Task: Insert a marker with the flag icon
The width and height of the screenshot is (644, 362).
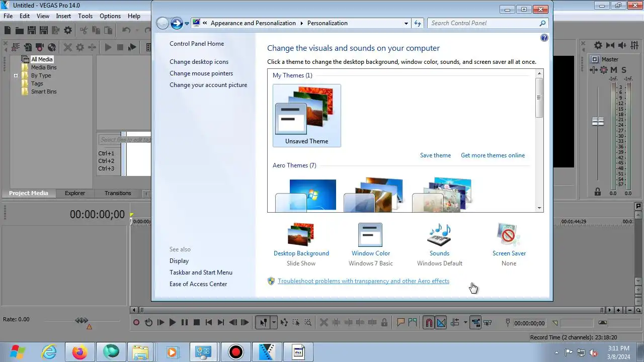Action: click(x=401, y=323)
